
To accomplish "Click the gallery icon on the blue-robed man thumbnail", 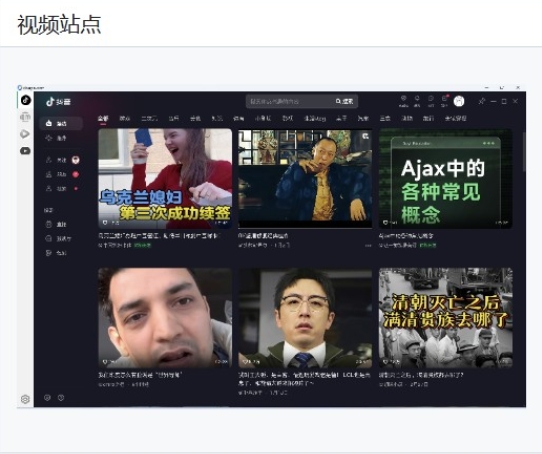I will tap(365, 136).
